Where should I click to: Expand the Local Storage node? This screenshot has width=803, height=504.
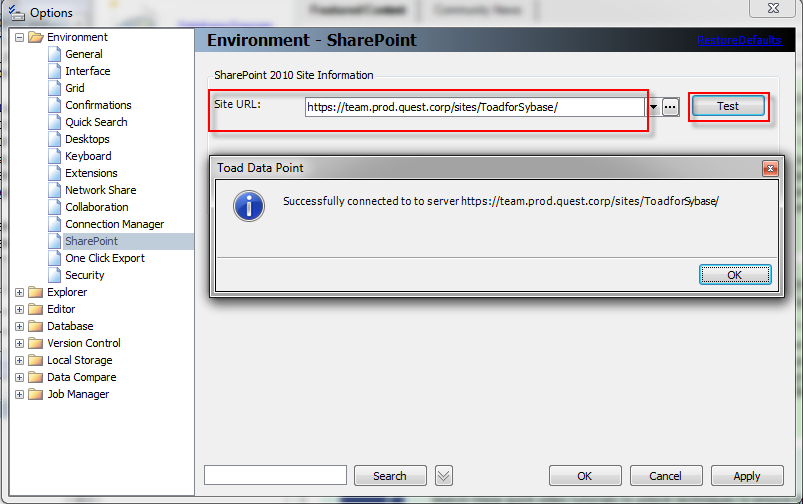tap(19, 361)
